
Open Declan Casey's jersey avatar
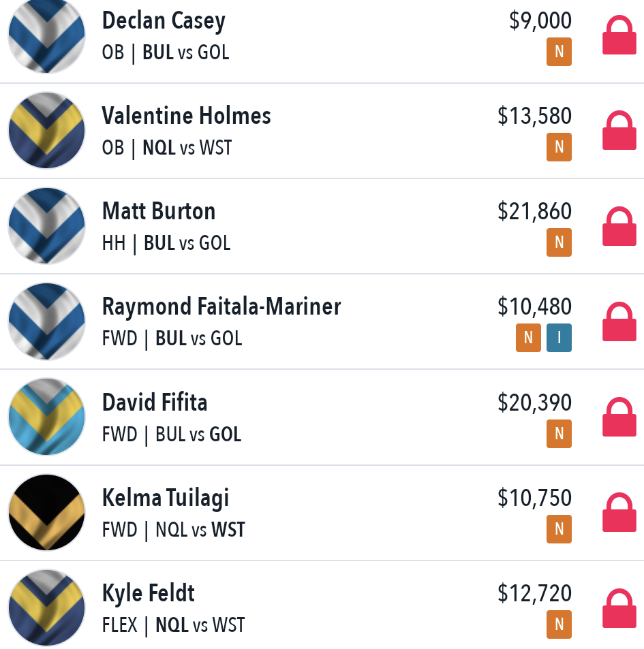[47, 35]
